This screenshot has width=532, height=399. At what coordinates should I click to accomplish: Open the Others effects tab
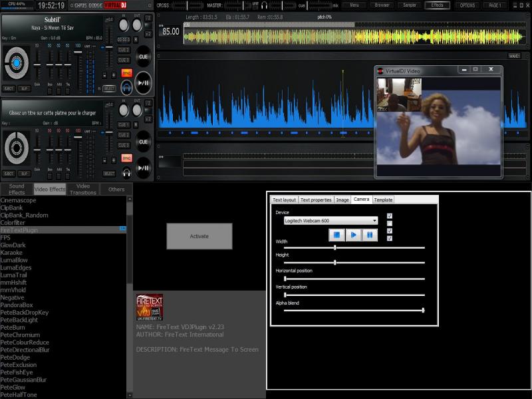pyautogui.click(x=116, y=190)
